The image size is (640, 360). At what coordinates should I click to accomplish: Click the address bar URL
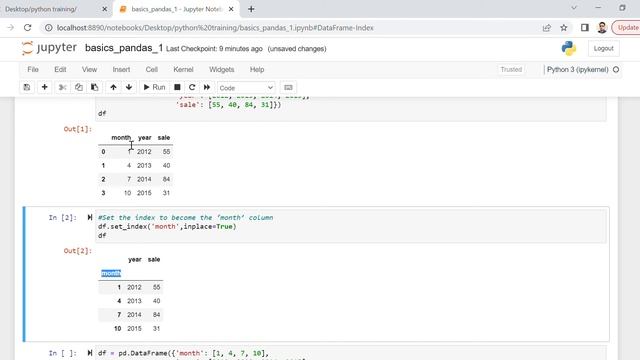[x=215, y=28]
